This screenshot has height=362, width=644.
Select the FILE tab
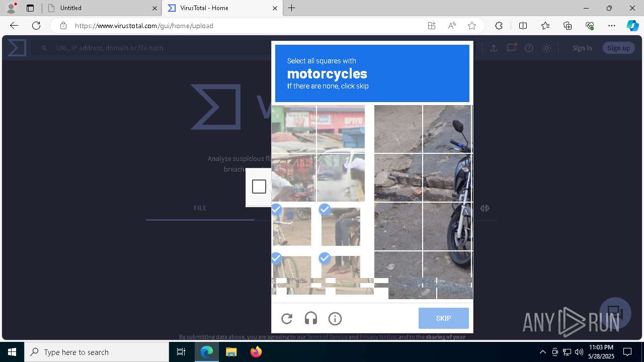(x=200, y=208)
